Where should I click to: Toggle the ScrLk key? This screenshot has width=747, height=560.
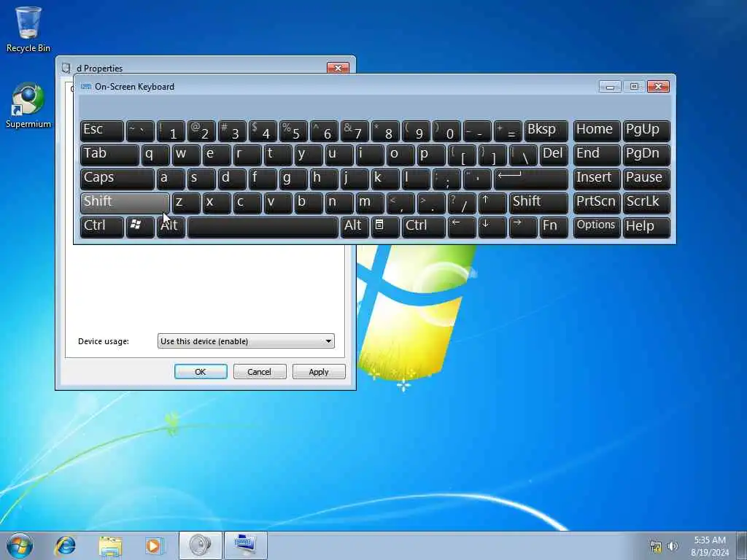646,203
